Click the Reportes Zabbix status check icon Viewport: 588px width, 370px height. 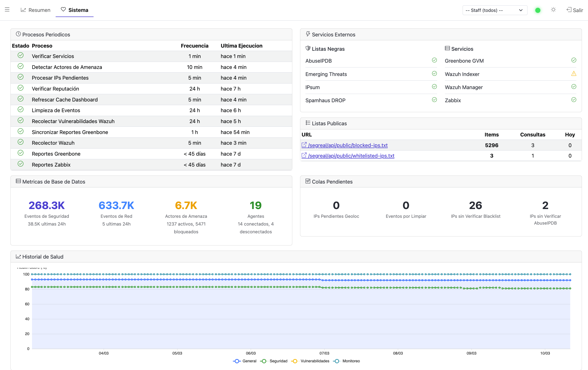(20, 164)
